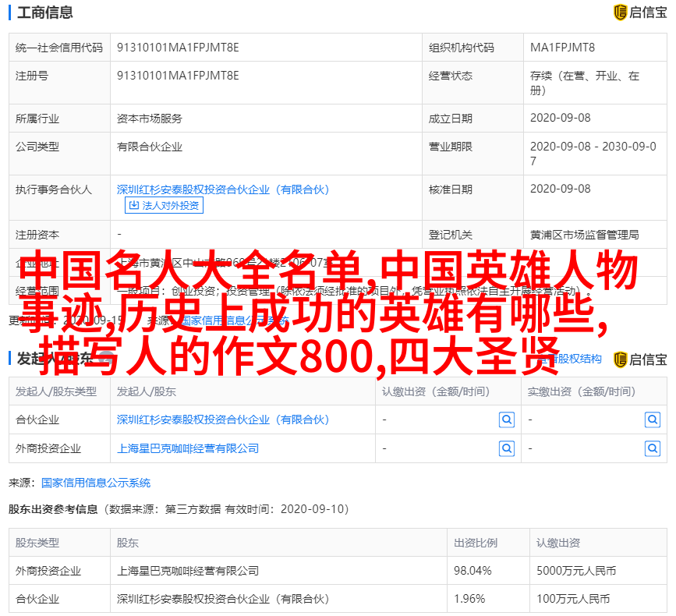
Task: Click the 5000万元人民币 subscribed amount
Action: (576, 571)
